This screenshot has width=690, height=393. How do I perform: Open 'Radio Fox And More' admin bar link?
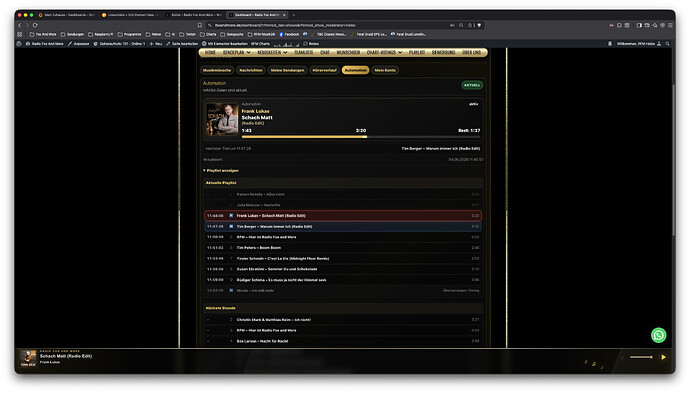[44, 44]
